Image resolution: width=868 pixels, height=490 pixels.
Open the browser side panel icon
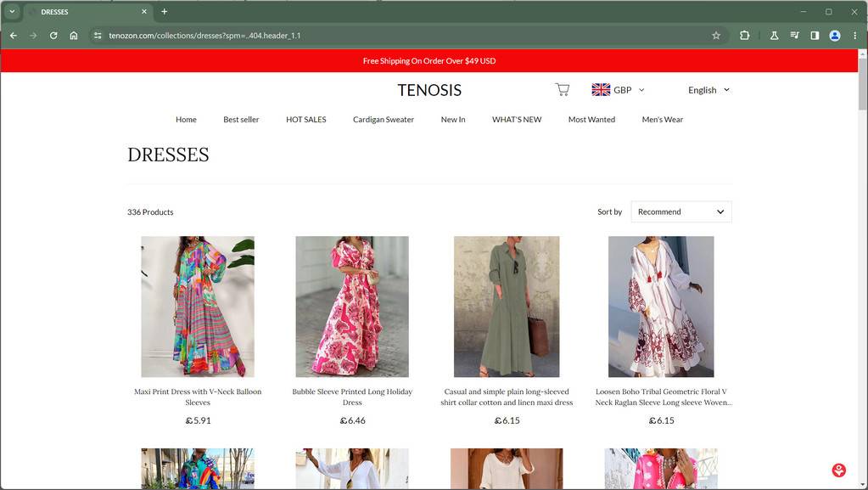click(815, 35)
